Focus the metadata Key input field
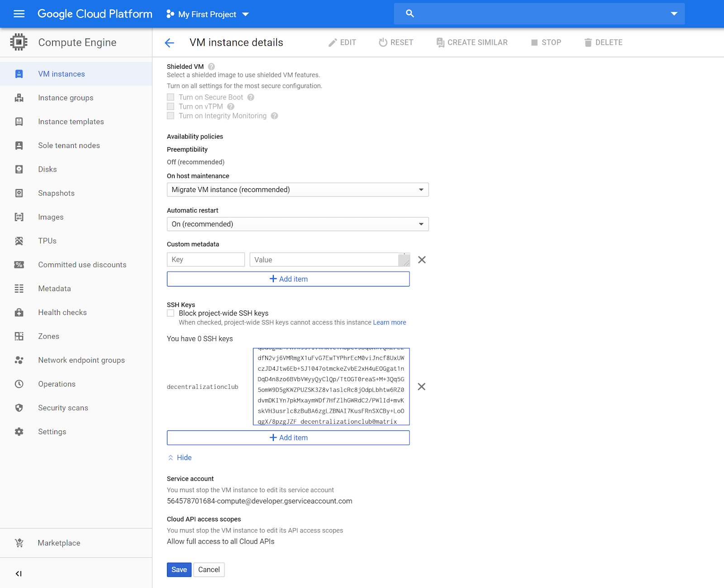This screenshot has height=588, width=724. tap(206, 260)
